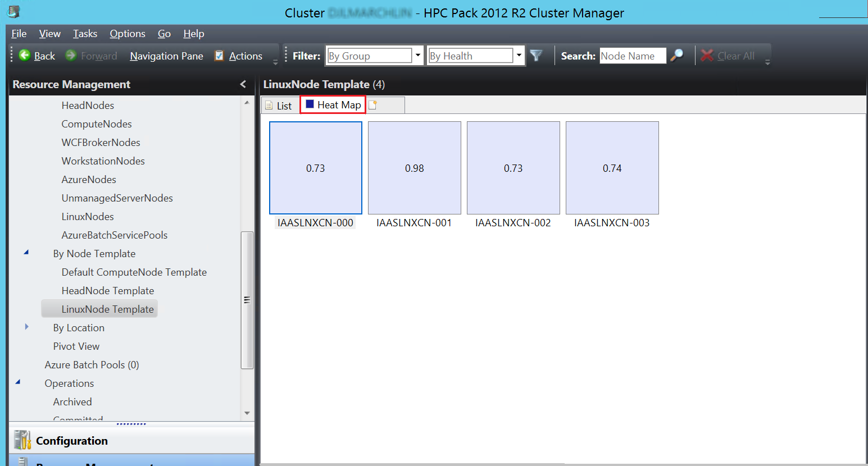868x466 pixels.
Task: Click the Actions clipboard icon
Action: click(x=219, y=56)
